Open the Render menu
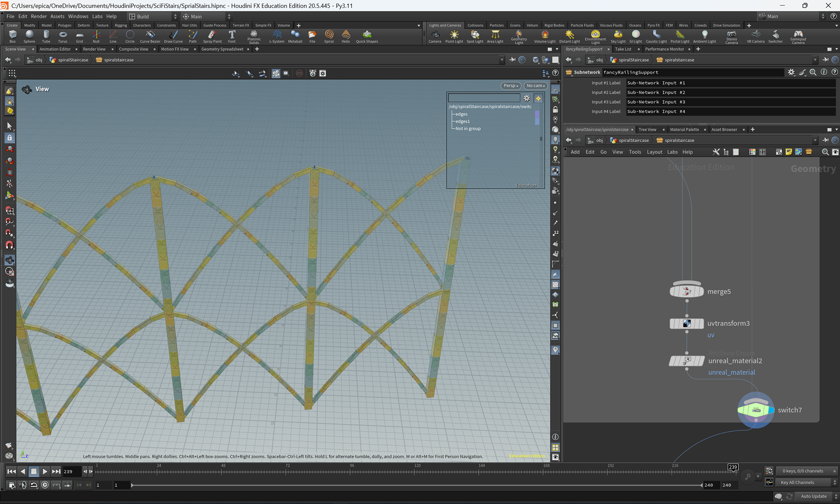Screen dimensions: 840x504 coord(38,16)
